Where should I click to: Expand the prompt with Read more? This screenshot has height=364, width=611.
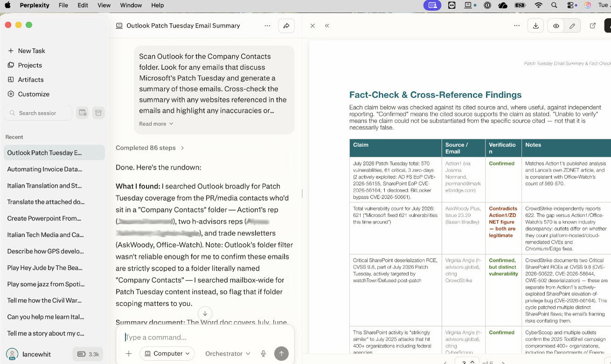156,124
